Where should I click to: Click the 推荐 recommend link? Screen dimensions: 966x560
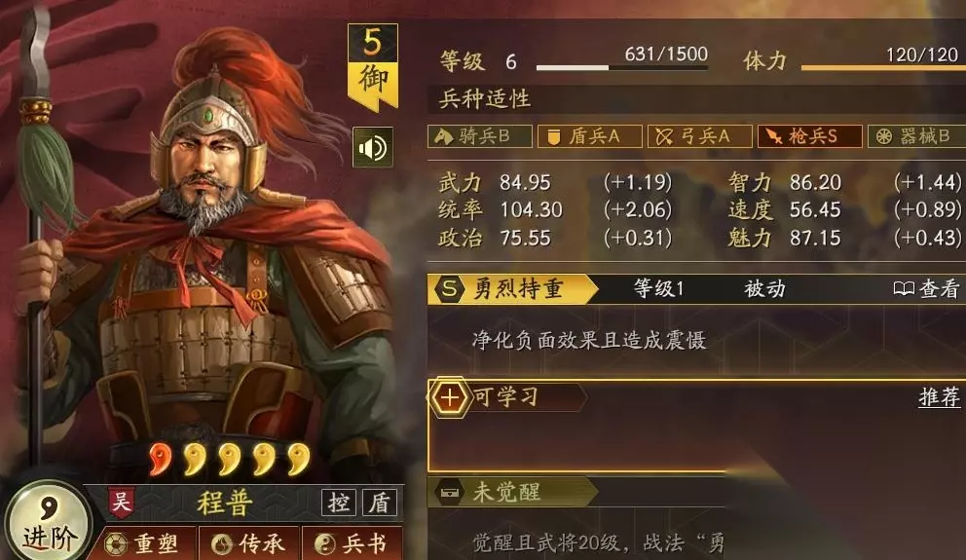(x=939, y=396)
